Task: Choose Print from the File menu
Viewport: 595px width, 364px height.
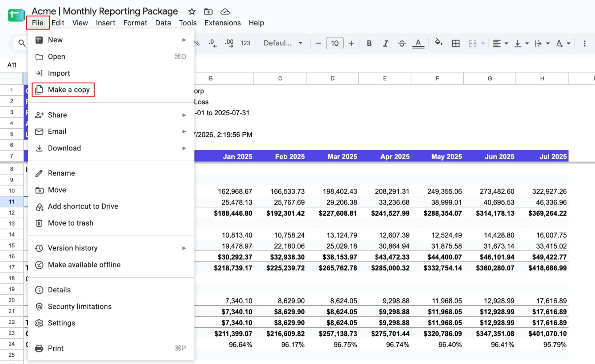Action: pyautogui.click(x=111, y=348)
